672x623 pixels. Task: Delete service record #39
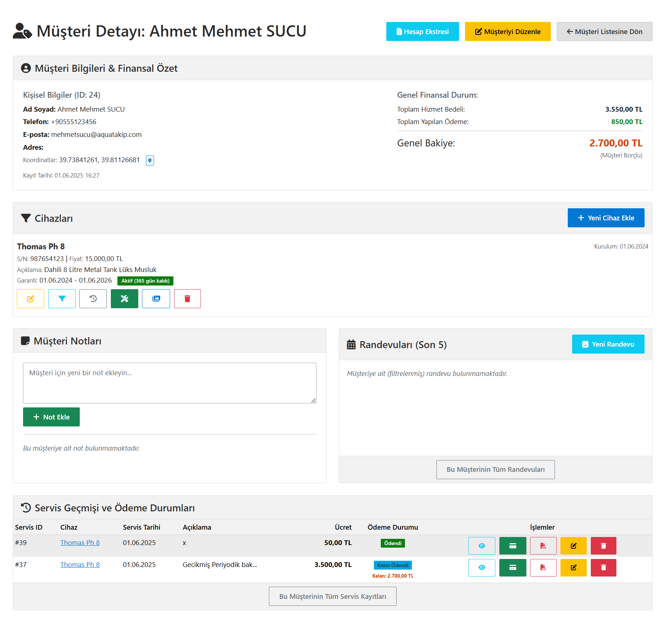tap(603, 546)
